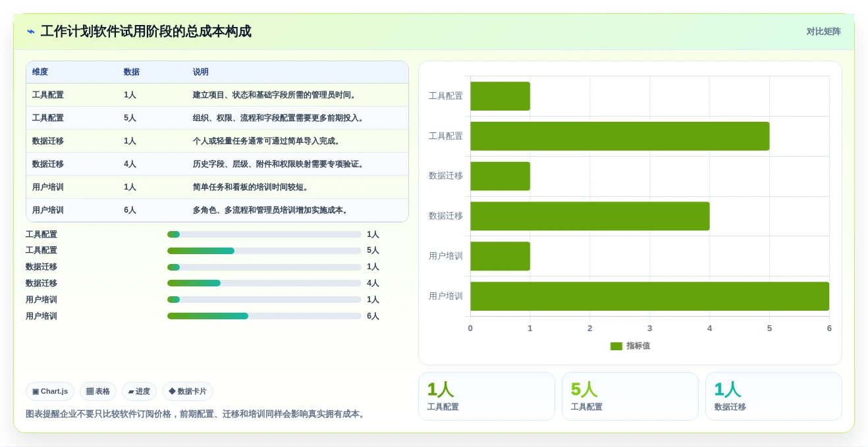This screenshot has height=447, width=868.
Task: Click the 数据迁移 chart bar reaching value 4
Action: point(590,216)
